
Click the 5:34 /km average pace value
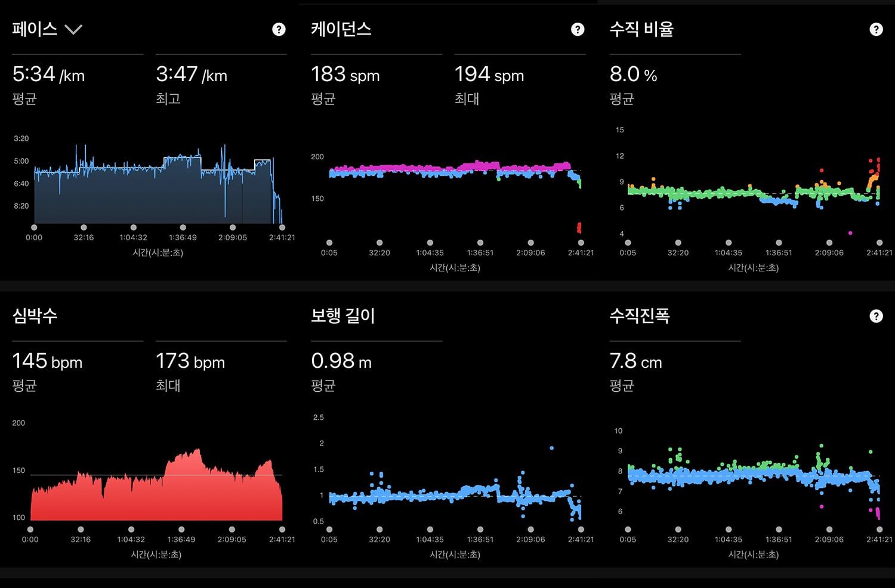point(48,75)
